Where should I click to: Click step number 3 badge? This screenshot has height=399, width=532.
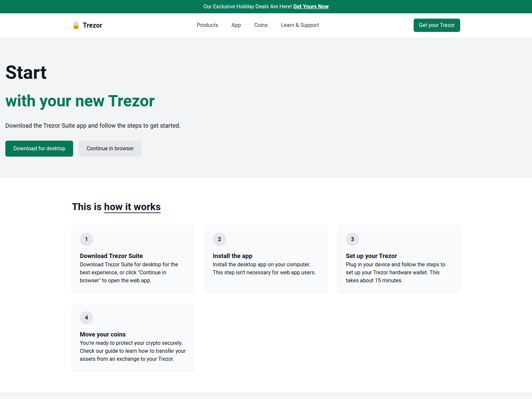point(352,239)
